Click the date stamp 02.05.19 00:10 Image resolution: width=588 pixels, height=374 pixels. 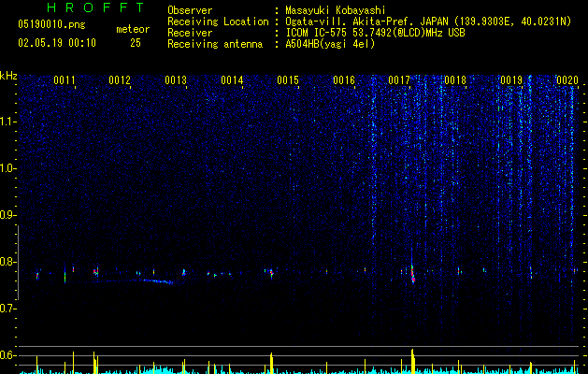tap(57, 43)
